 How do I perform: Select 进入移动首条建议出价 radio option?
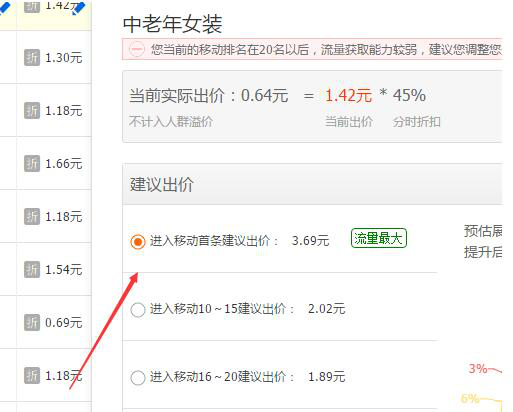point(138,241)
